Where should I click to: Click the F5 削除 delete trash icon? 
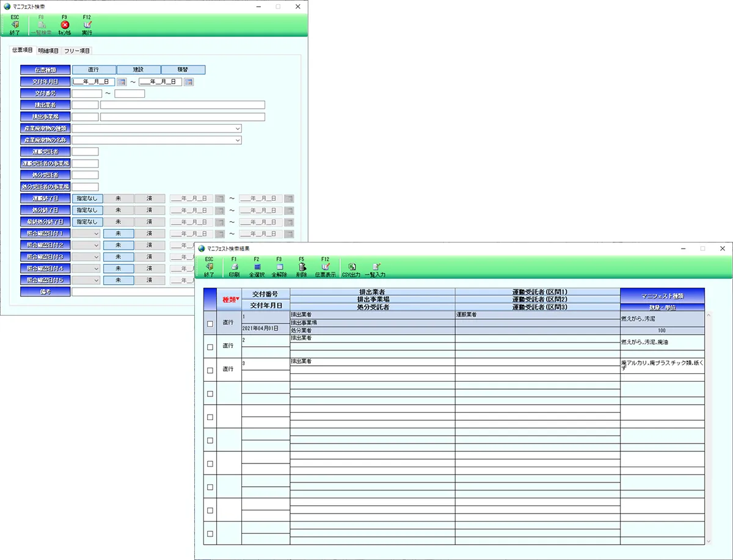[x=302, y=266]
